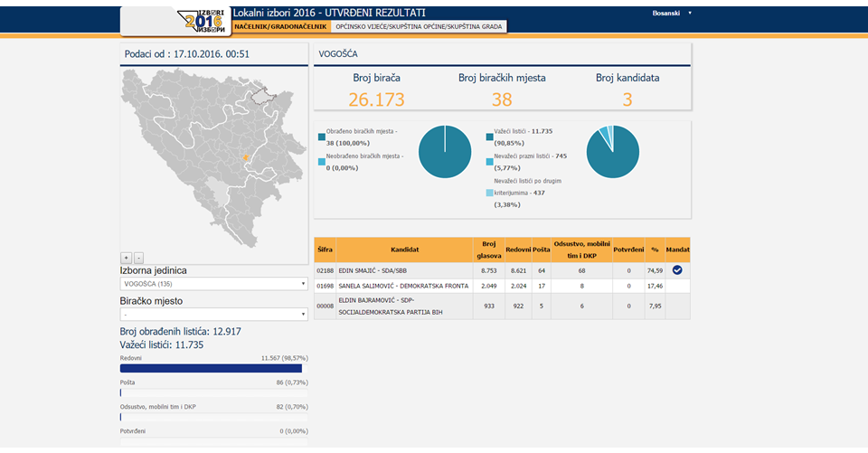Toggle the Obrađeno biračkih mjesta legend square
The image size is (868, 453).
click(x=322, y=137)
